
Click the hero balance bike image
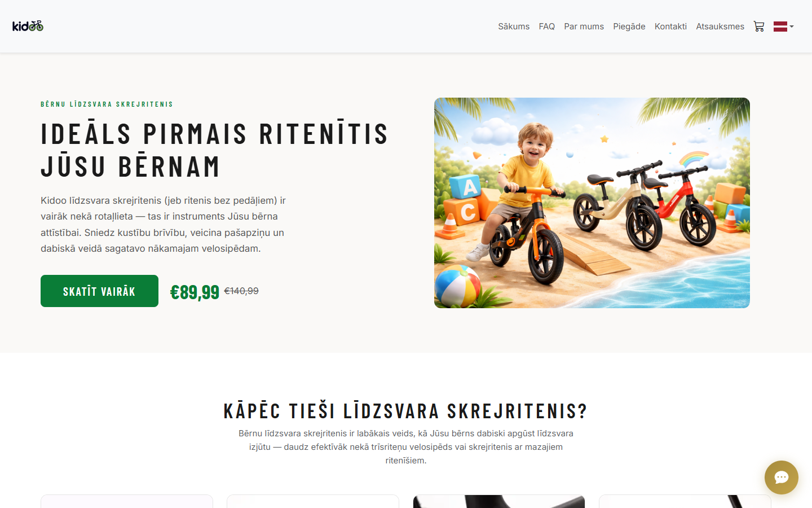592,203
